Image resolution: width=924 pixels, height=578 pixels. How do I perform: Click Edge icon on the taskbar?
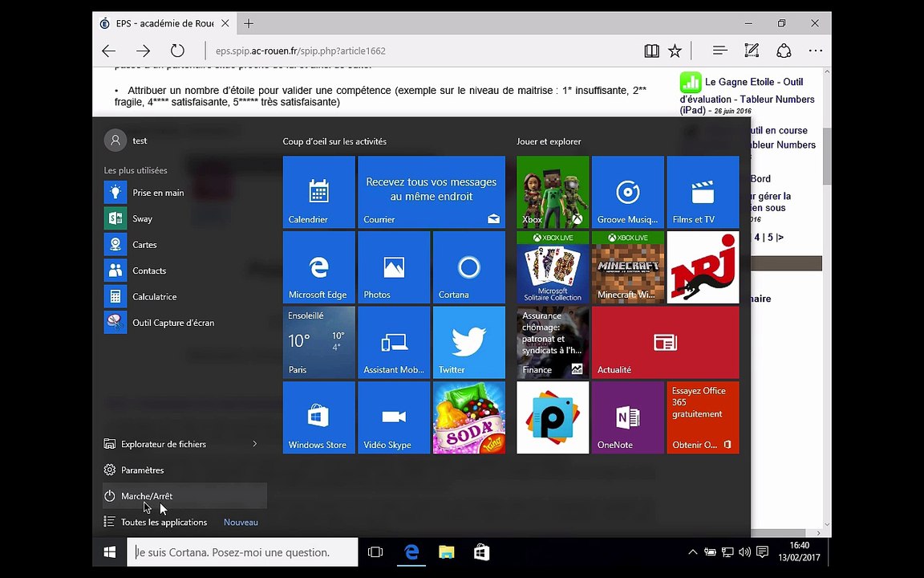coord(411,552)
